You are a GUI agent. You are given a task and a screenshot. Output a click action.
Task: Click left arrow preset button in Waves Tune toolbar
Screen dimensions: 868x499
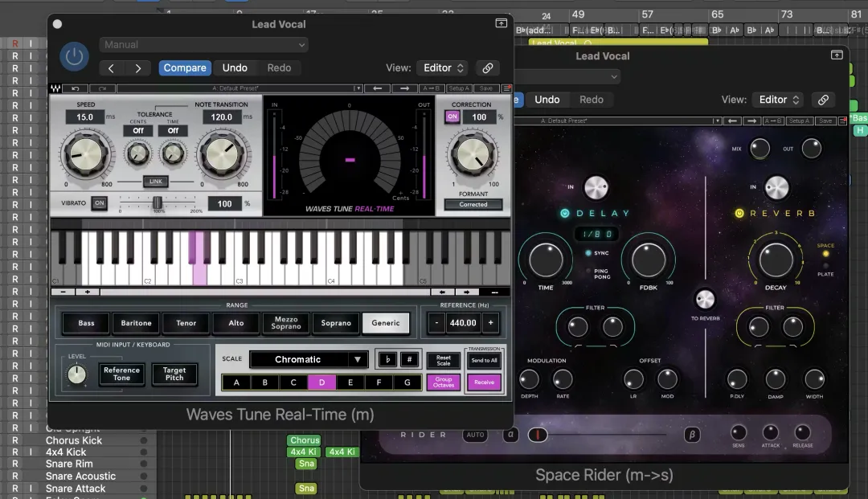coord(378,88)
